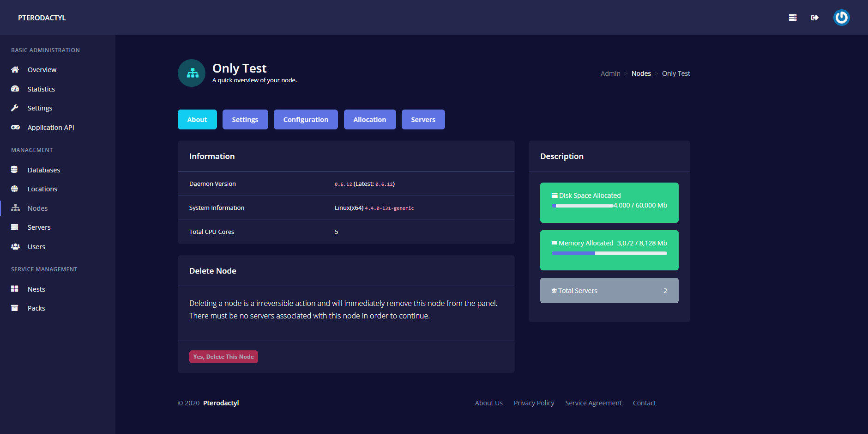868x434 pixels.
Task: Open the About tab
Action: tap(197, 119)
